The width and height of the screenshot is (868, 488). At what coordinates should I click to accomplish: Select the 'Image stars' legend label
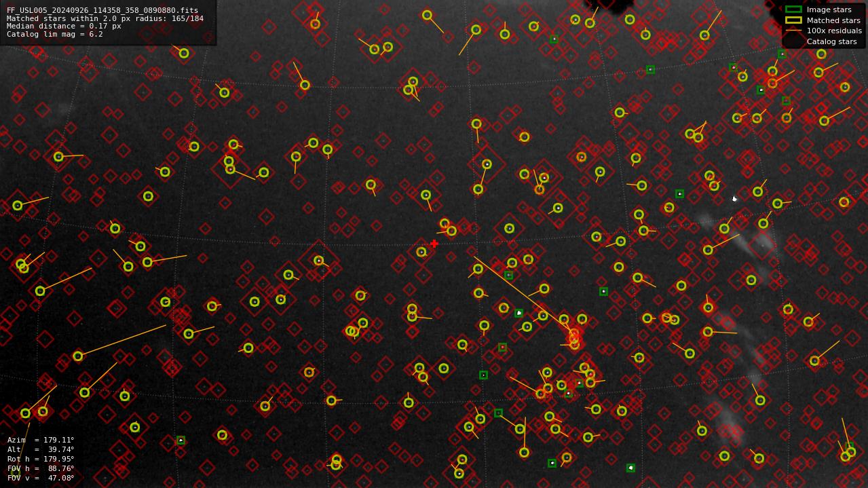(x=829, y=10)
